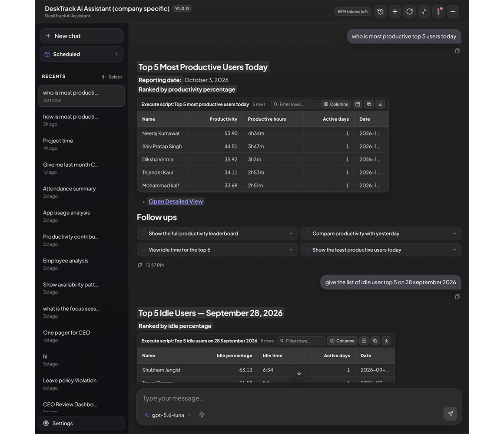The width and height of the screenshot is (504, 434).
Task: Select the Diksha Verma row
Action: click(x=262, y=160)
